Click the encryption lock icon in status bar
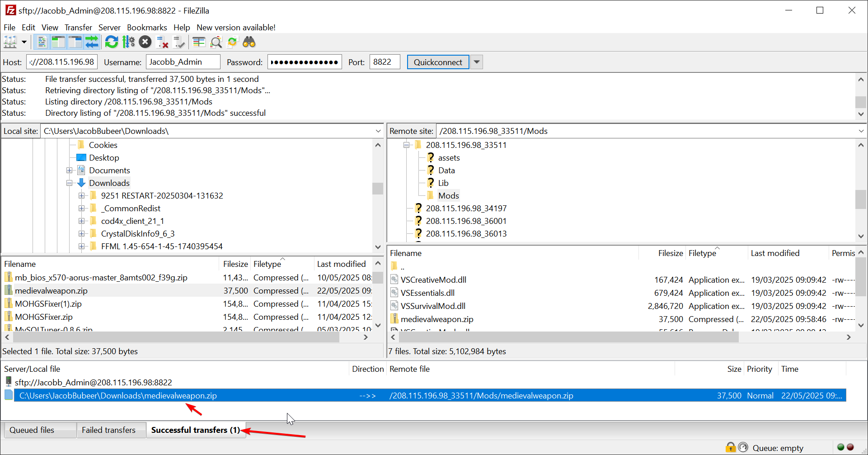This screenshot has width=868, height=455. [731, 447]
